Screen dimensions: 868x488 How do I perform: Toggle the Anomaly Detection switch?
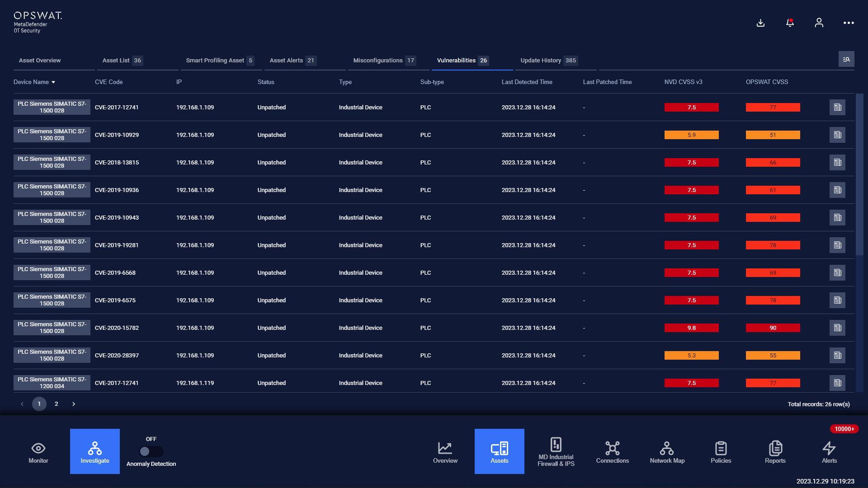[x=151, y=451]
